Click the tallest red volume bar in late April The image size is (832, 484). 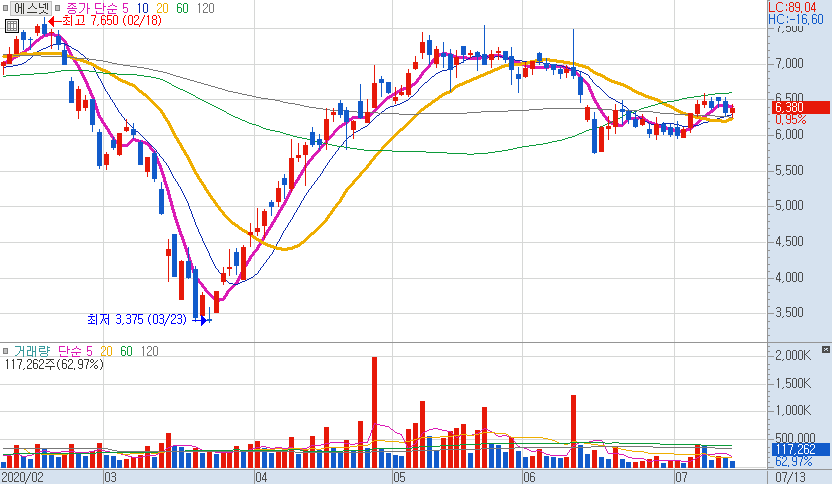(x=374, y=412)
